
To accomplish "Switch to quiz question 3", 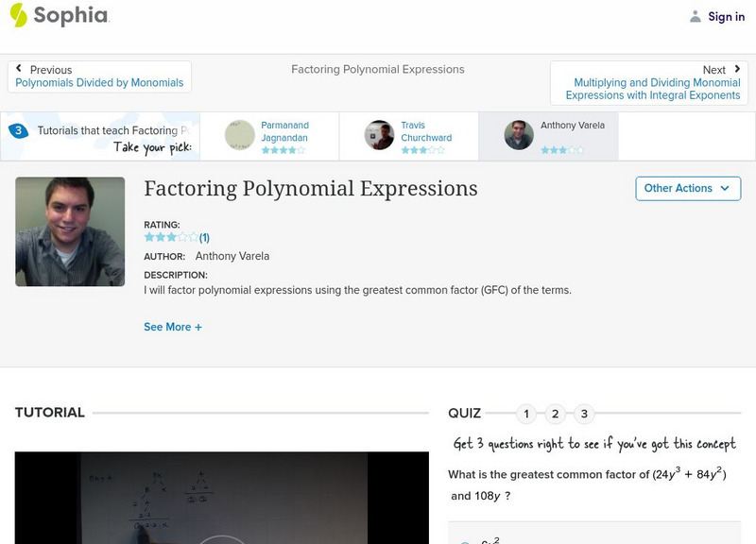I will (584, 414).
